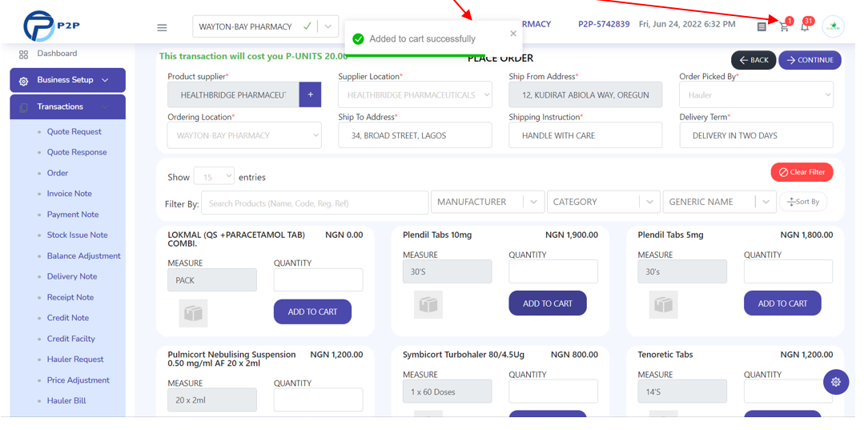Open Hauler Bill page
The width and height of the screenshot is (868, 430).
(66, 401)
